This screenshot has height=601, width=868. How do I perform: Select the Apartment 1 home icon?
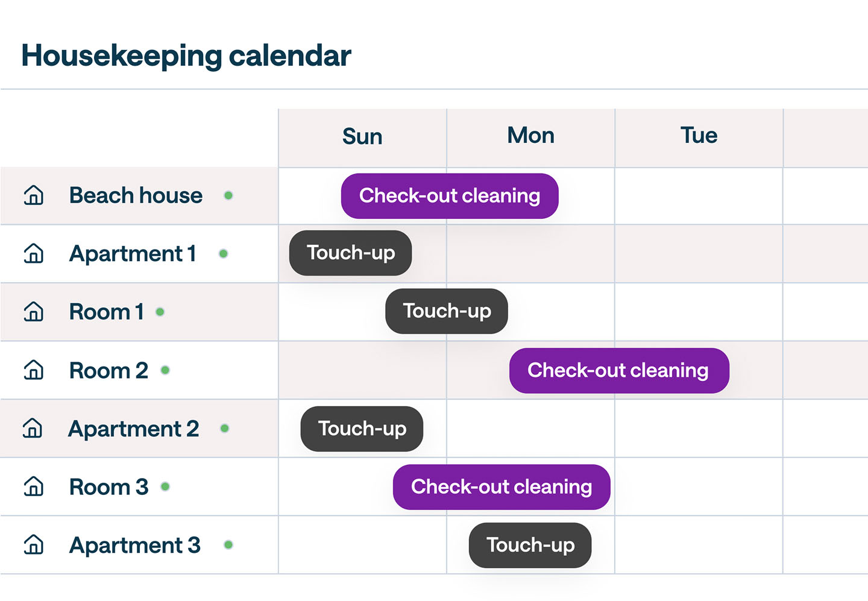tap(33, 254)
